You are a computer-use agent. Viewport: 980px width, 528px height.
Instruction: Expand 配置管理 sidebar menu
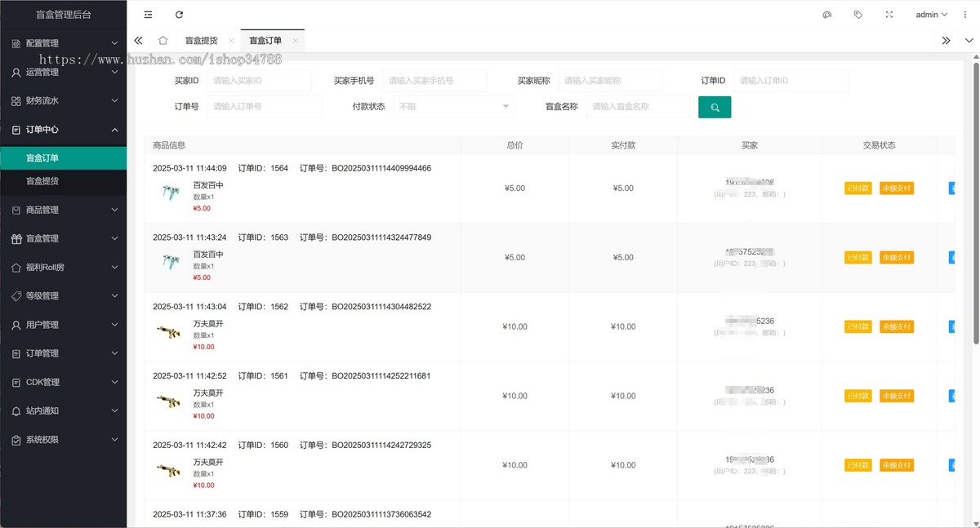[x=64, y=43]
